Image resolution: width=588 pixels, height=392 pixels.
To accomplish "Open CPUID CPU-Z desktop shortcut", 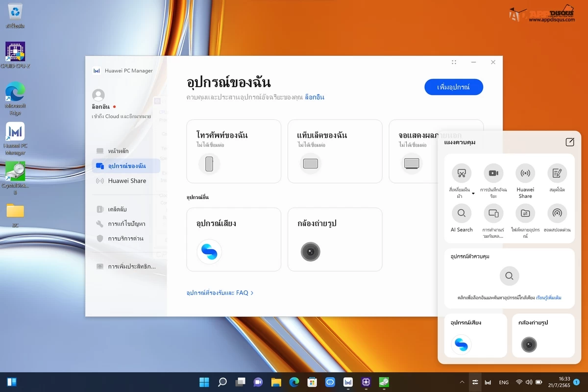I will [x=15, y=55].
